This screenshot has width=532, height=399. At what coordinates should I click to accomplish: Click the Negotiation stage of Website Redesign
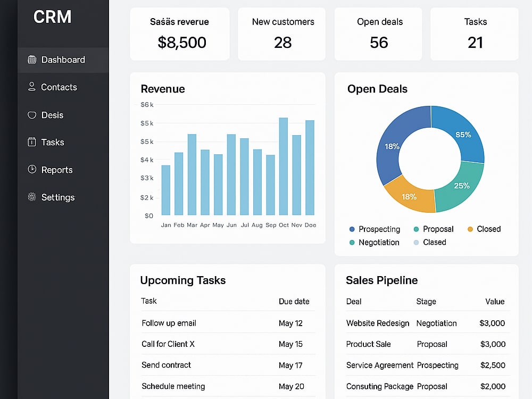[437, 323]
